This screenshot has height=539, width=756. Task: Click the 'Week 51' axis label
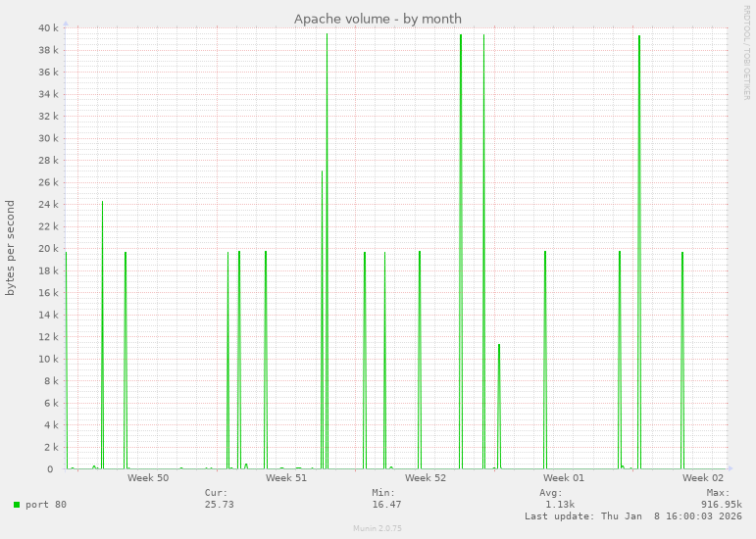point(286,478)
